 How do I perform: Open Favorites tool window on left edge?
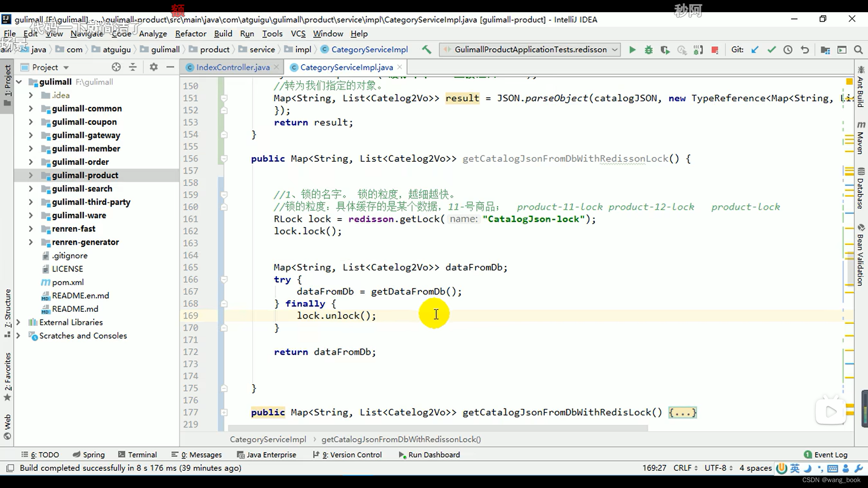click(x=7, y=377)
